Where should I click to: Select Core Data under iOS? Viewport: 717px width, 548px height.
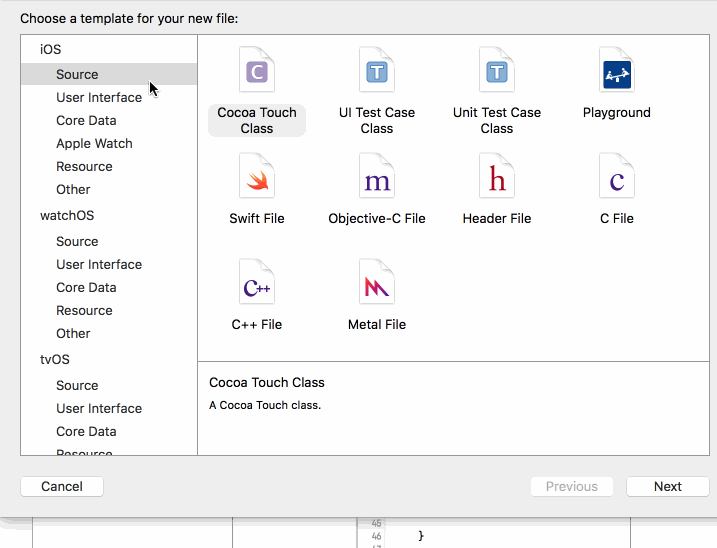tap(86, 121)
